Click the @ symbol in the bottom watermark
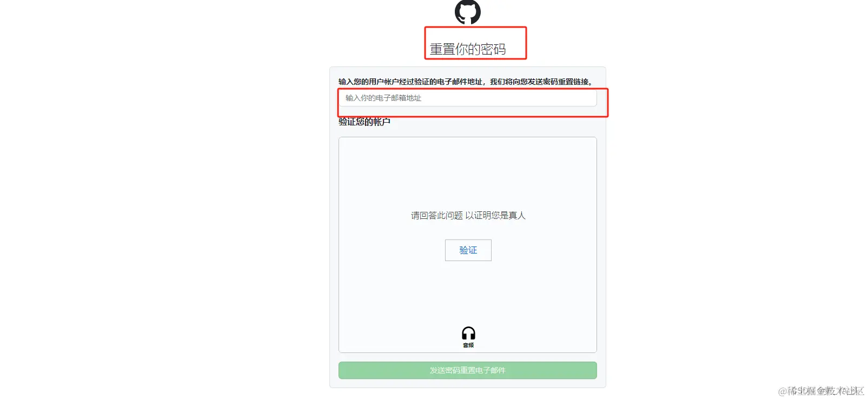868x400 pixels. coord(782,391)
